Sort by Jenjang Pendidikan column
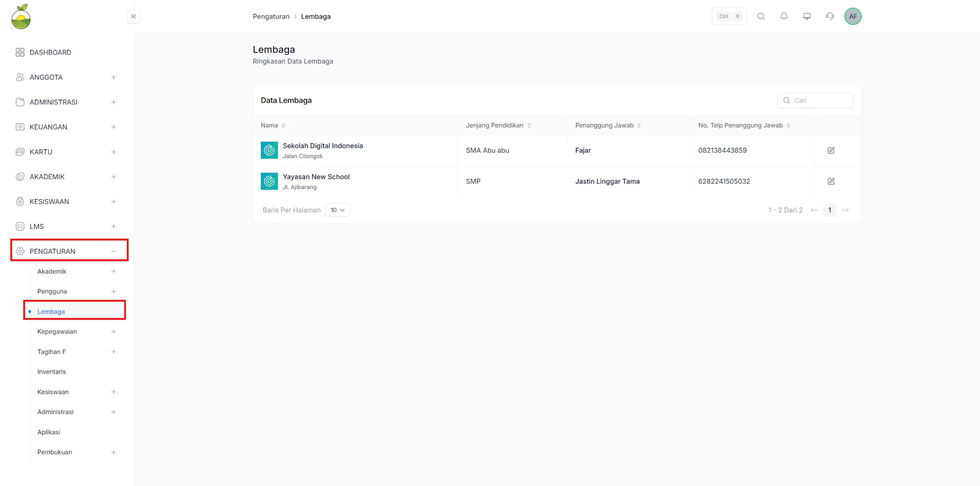This screenshot has width=980, height=486. tap(529, 125)
